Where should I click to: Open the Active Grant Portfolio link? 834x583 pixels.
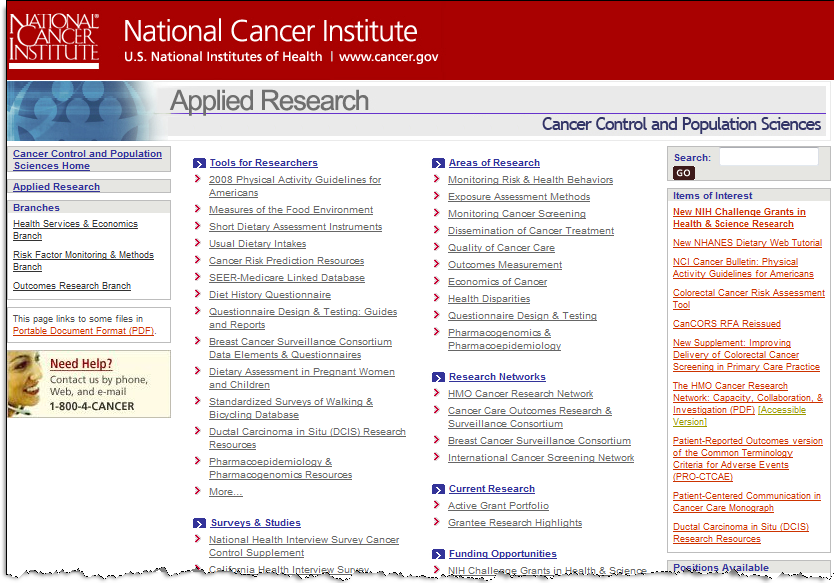click(498, 506)
